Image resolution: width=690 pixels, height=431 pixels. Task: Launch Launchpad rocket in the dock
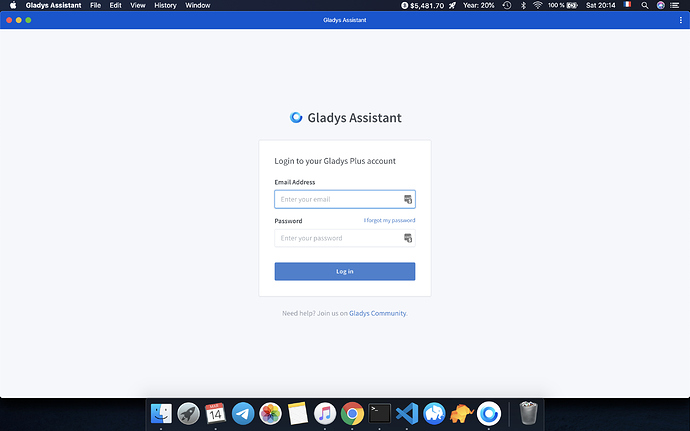point(188,414)
